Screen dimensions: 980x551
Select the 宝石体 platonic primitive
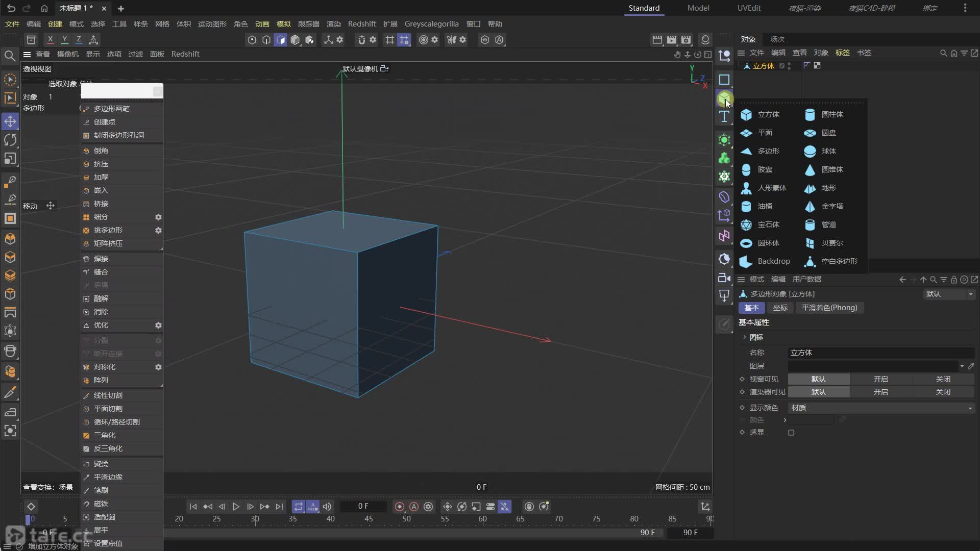point(761,224)
